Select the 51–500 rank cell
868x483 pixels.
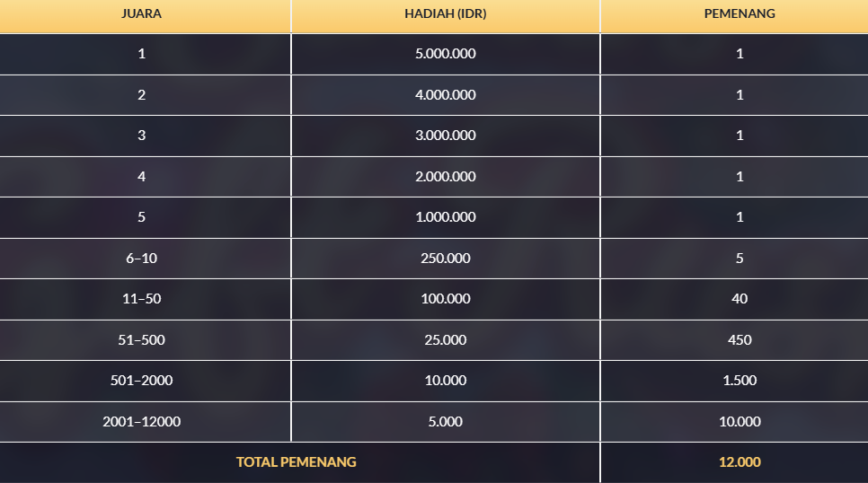coord(141,339)
